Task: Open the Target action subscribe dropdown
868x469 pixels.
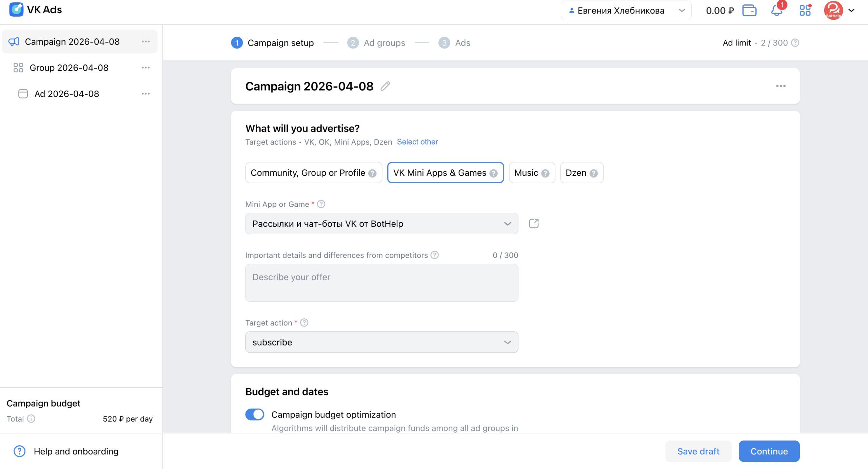Action: [x=381, y=342]
